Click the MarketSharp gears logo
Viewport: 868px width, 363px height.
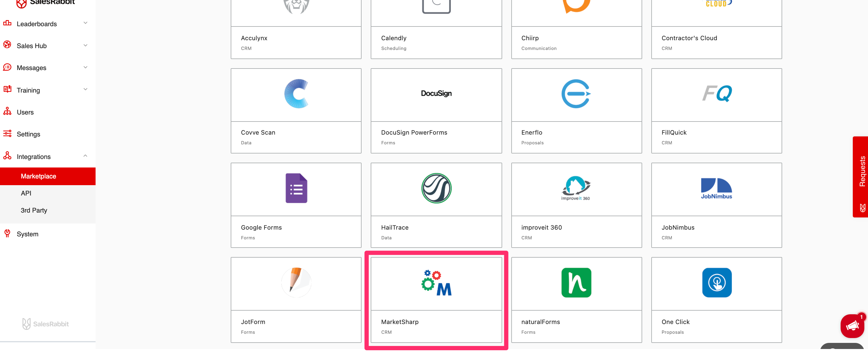point(436,282)
